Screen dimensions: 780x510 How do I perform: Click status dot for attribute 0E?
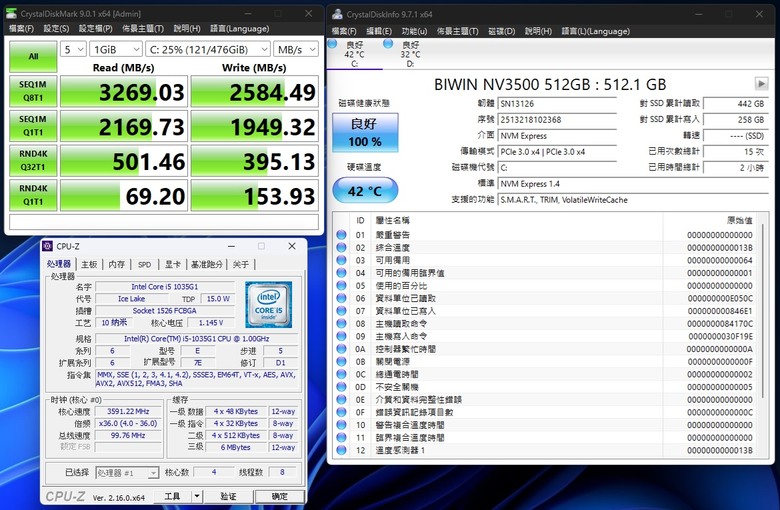(341, 400)
